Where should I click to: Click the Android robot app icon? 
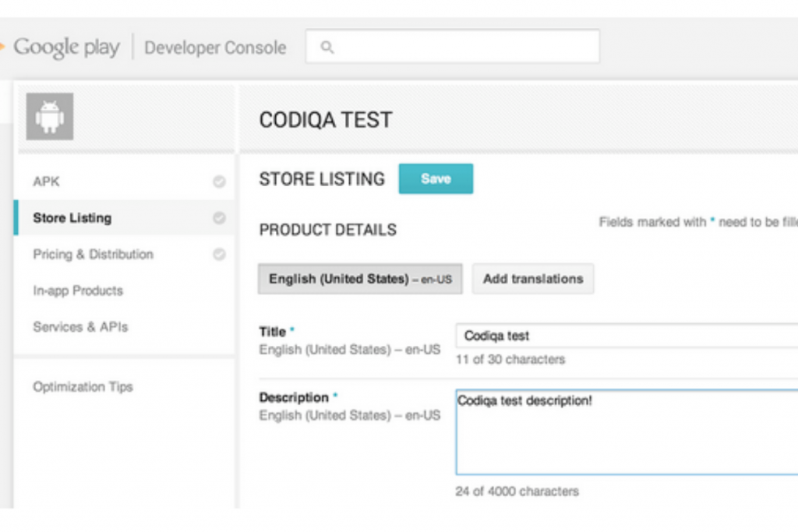pyautogui.click(x=50, y=117)
